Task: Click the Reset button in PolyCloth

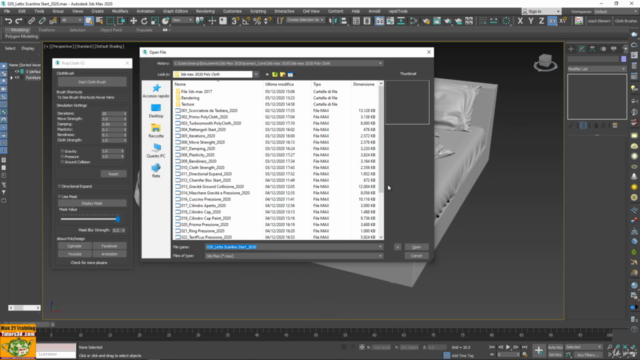Action: pyautogui.click(x=113, y=174)
